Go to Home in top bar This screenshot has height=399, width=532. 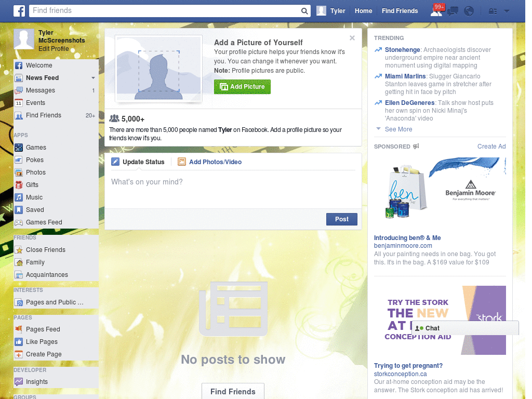tap(363, 11)
